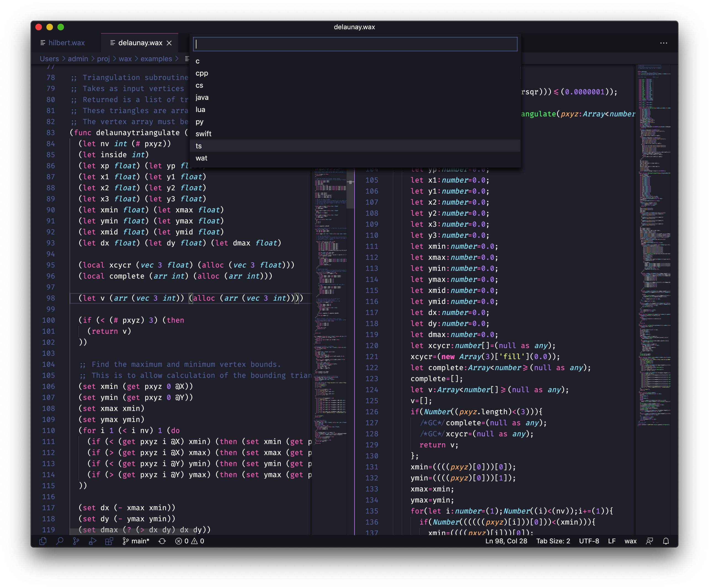
Task: Close the delaunay.wax tab
Action: click(169, 43)
